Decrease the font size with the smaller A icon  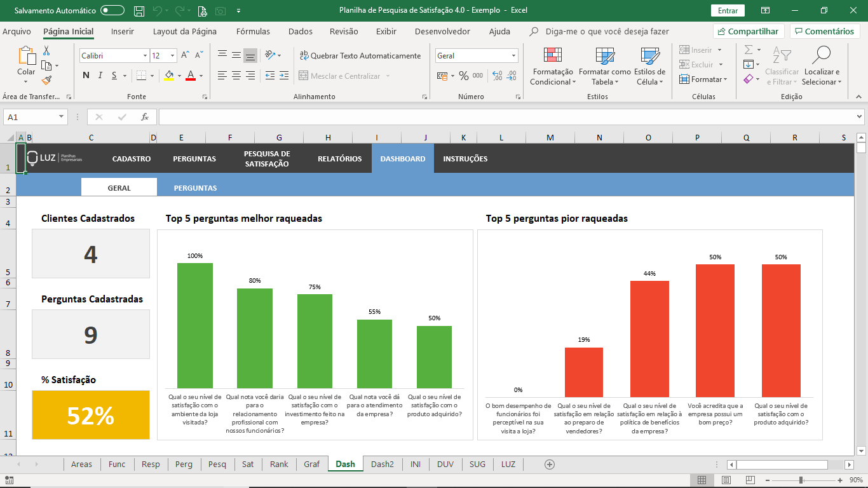(x=199, y=56)
